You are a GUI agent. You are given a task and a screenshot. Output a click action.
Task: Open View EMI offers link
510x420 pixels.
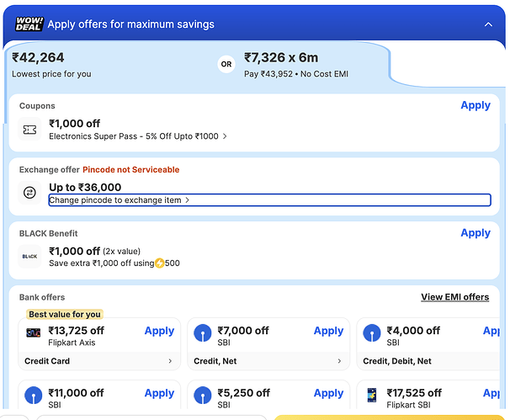(x=454, y=297)
